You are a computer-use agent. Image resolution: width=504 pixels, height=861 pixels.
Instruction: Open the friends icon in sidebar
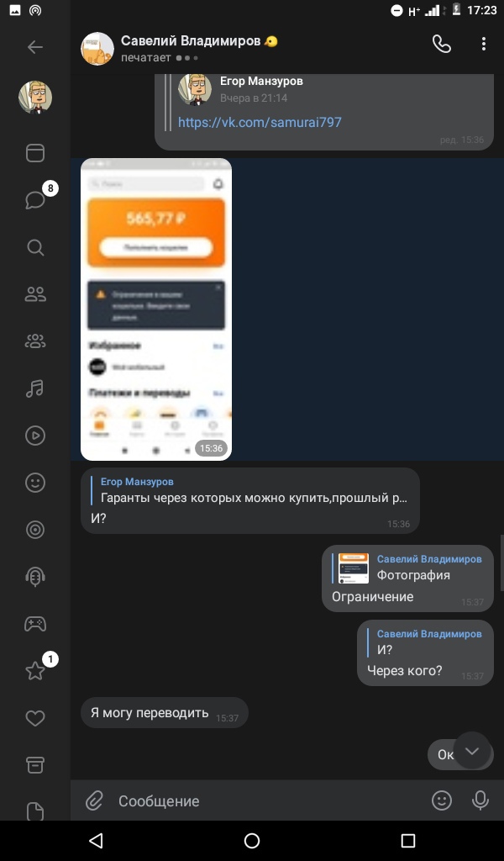point(35,294)
